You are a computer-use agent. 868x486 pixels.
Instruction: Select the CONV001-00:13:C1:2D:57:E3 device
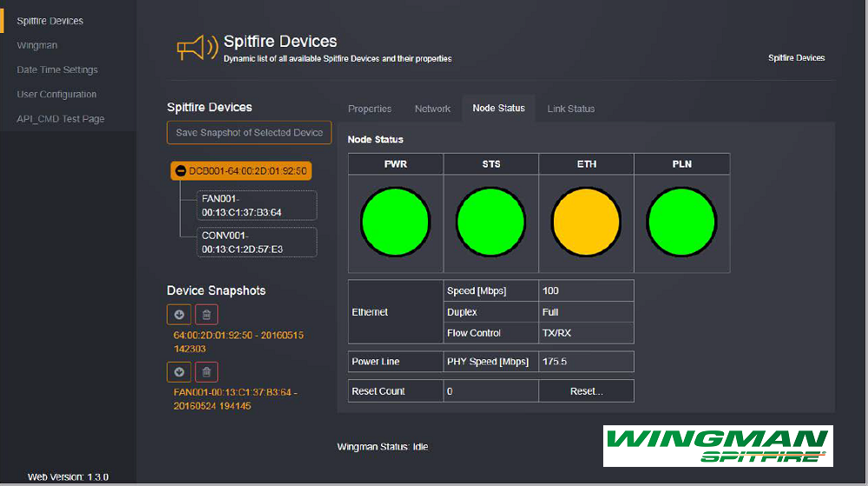pos(257,242)
